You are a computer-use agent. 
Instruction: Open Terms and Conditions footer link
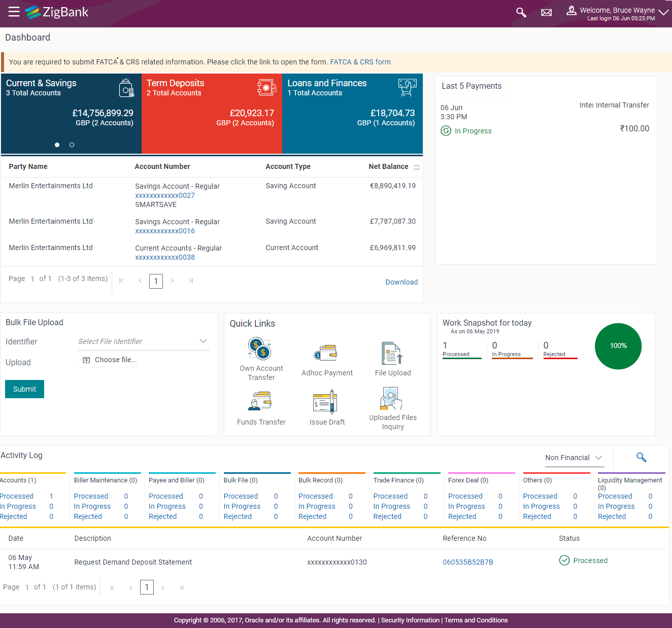tap(476, 620)
